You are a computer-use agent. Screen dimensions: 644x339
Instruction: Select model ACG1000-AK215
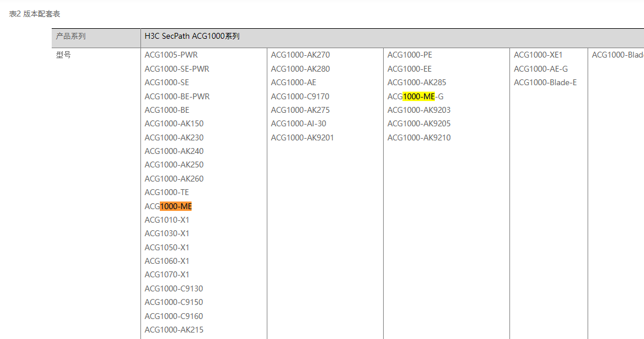point(174,330)
